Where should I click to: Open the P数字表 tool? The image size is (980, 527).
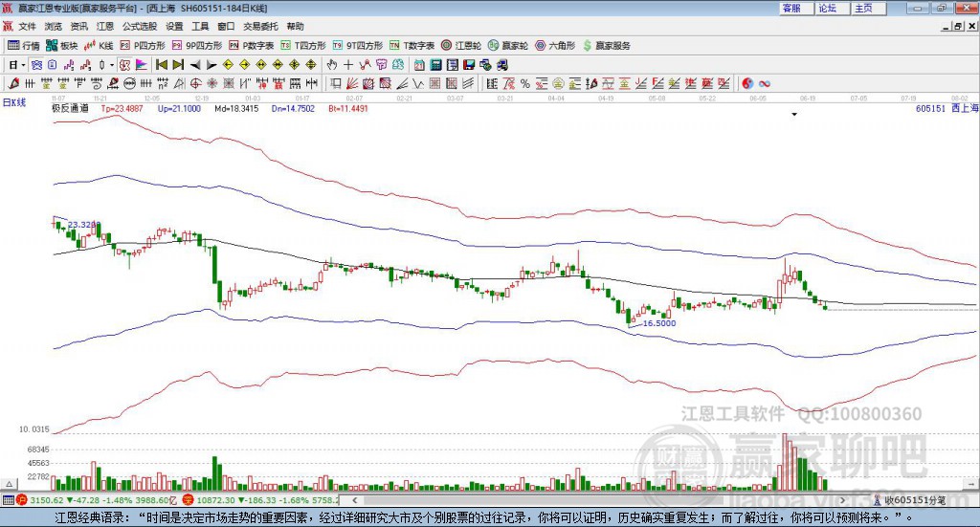[x=252, y=46]
